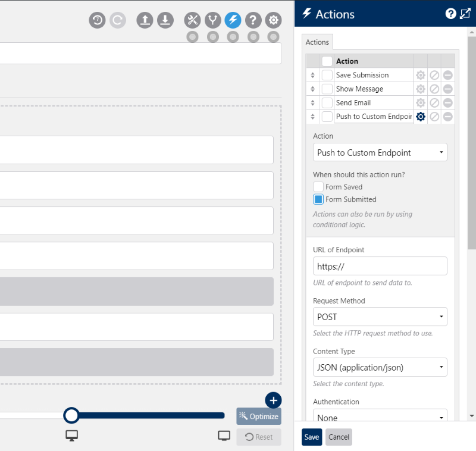Click the Reset button
This screenshot has height=451, width=476.
[259, 437]
